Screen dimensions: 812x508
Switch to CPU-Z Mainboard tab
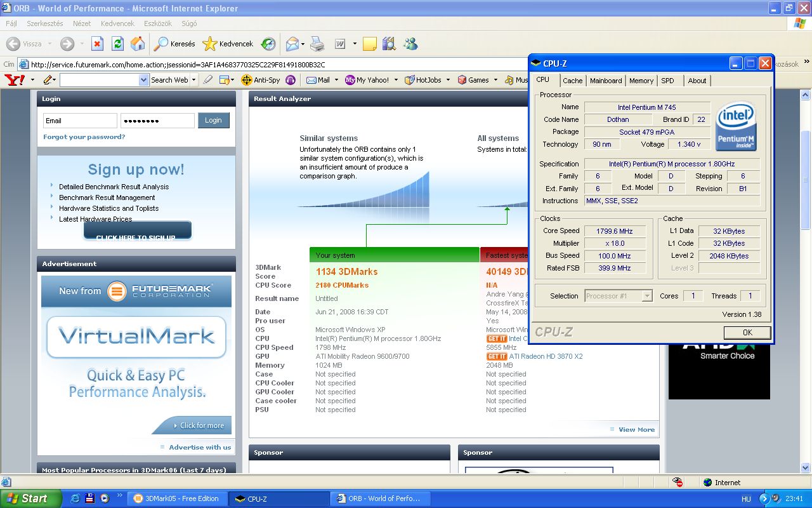coord(606,81)
